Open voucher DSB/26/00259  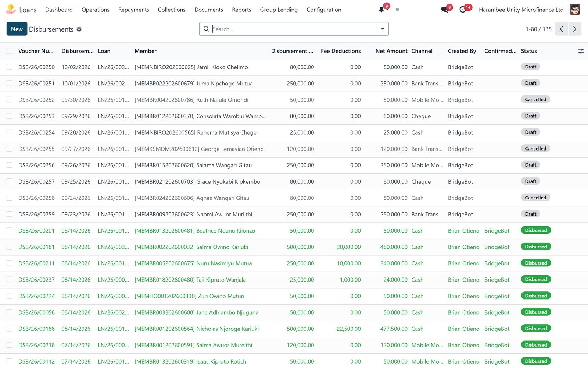pos(36,214)
